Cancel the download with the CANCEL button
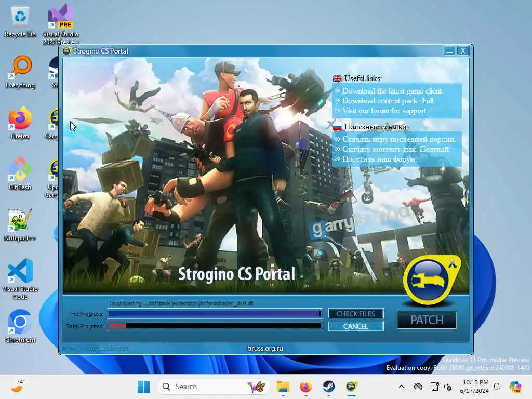The image size is (532, 399). [x=356, y=326]
